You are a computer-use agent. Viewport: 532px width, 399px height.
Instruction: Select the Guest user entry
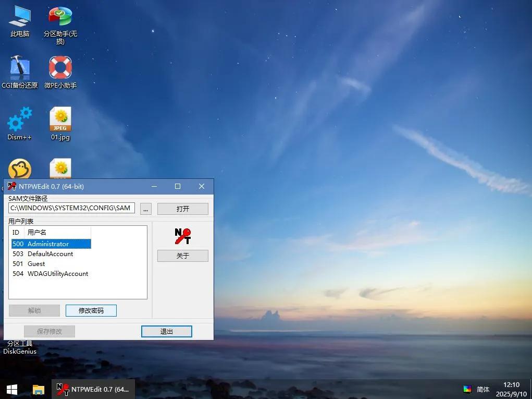point(36,264)
